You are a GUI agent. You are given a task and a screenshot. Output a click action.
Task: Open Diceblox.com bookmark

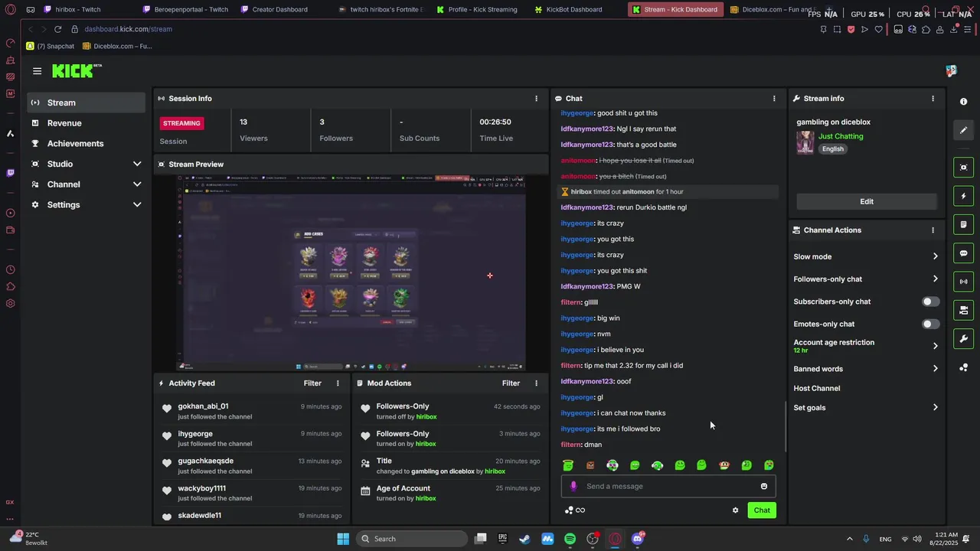pos(118,46)
